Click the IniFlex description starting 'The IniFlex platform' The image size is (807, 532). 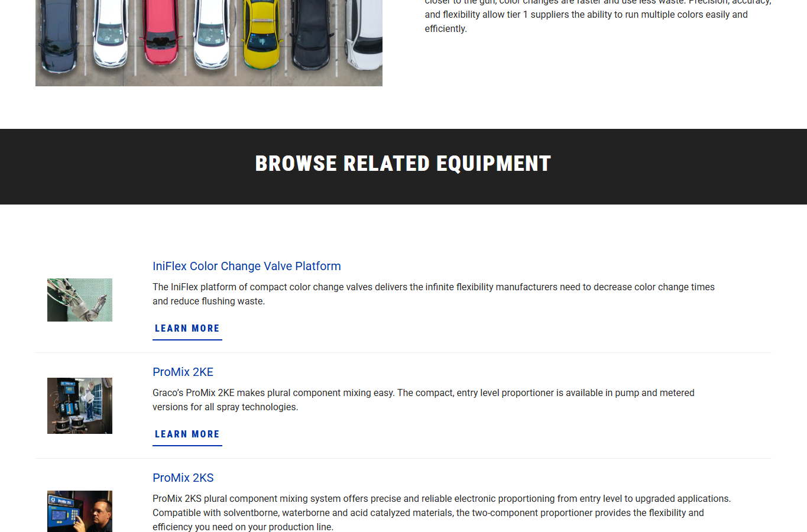[433, 294]
